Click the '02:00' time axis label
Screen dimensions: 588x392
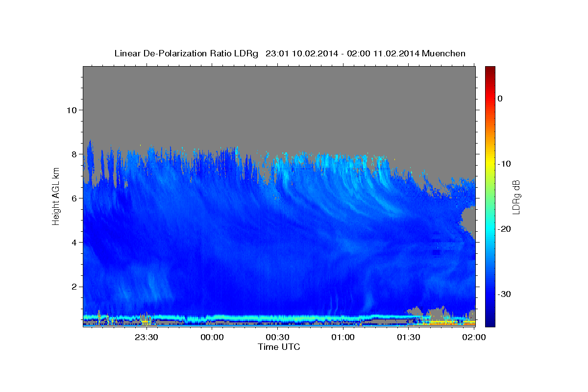[x=474, y=337]
